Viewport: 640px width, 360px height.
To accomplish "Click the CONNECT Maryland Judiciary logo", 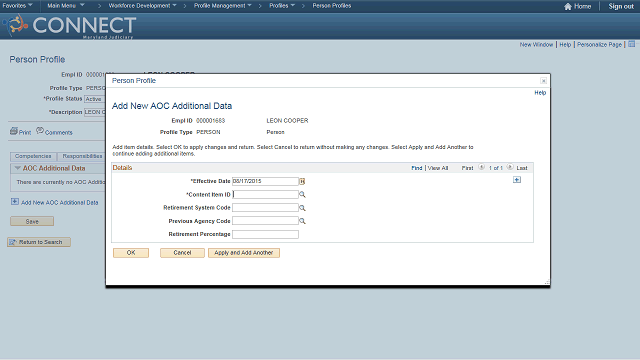I will click(x=69, y=26).
